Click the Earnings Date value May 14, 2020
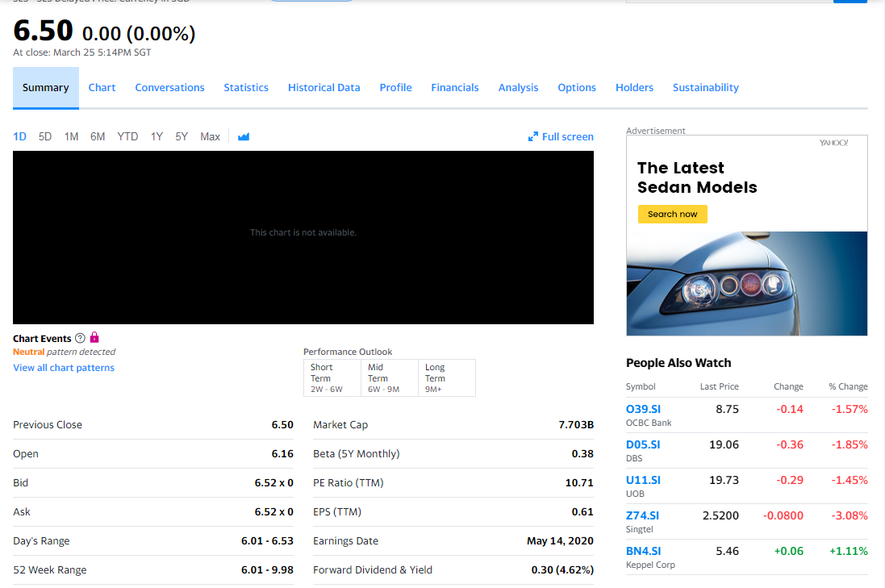Viewport: 885px width, 588px height. [560, 541]
